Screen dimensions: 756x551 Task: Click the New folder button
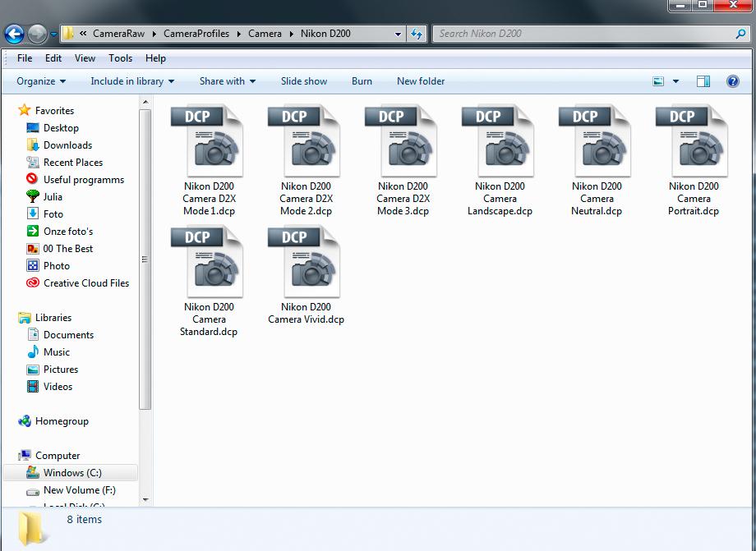(421, 81)
